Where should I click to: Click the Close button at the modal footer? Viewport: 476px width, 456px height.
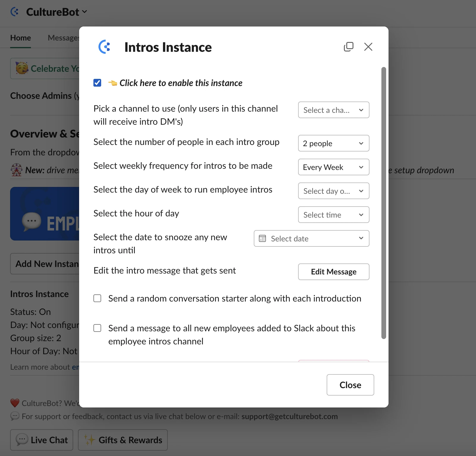[350, 385]
